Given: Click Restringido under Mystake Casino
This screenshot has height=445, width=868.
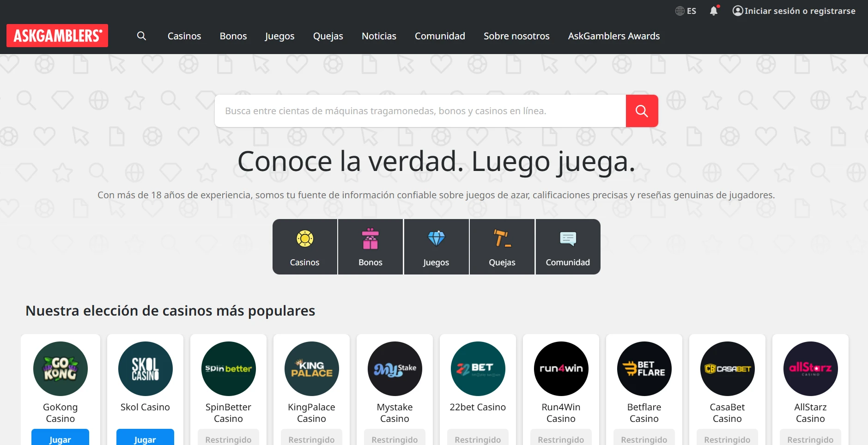Looking at the screenshot, I should click(395, 438).
